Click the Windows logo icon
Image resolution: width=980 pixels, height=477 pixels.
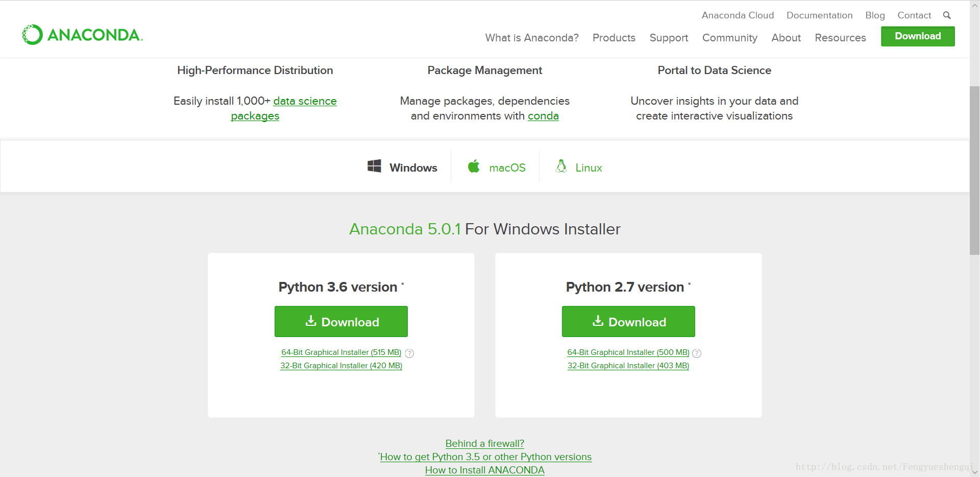tap(374, 166)
